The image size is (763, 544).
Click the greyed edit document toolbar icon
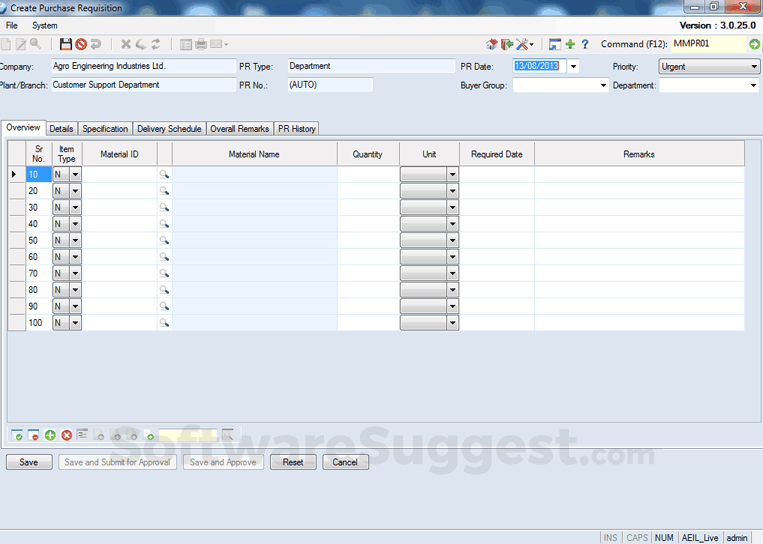[20, 44]
